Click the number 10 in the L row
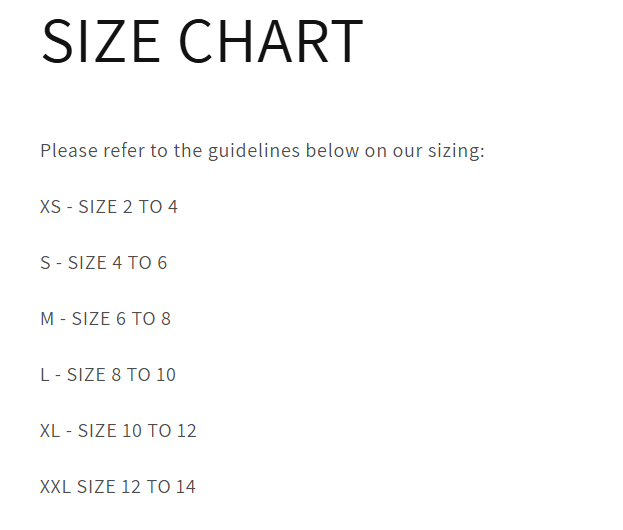 (166, 375)
